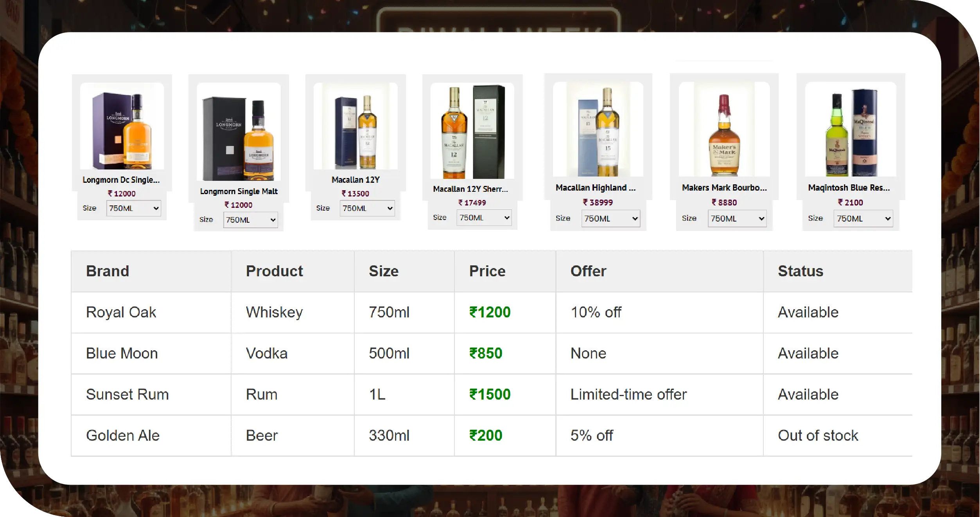Open the size dropdown for Macallan 12Y
Screen dimensions: 980x517
(x=367, y=208)
